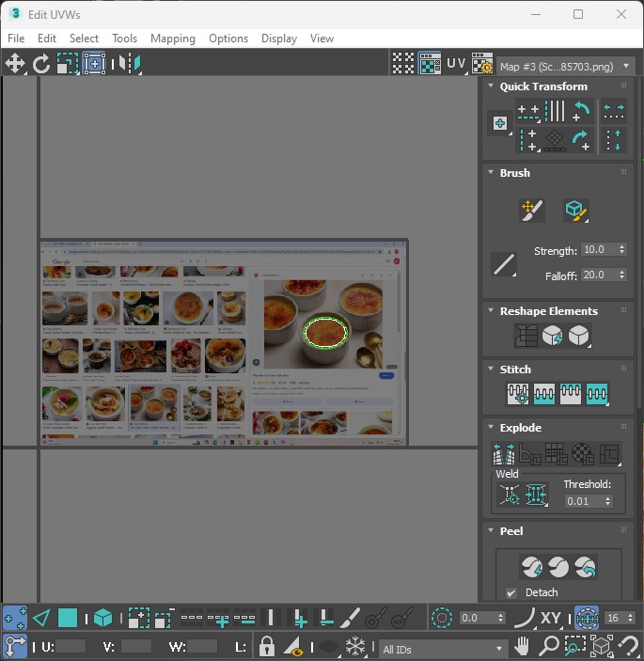
Task: Toggle the show multi-tile checker icon
Action: coord(403,64)
